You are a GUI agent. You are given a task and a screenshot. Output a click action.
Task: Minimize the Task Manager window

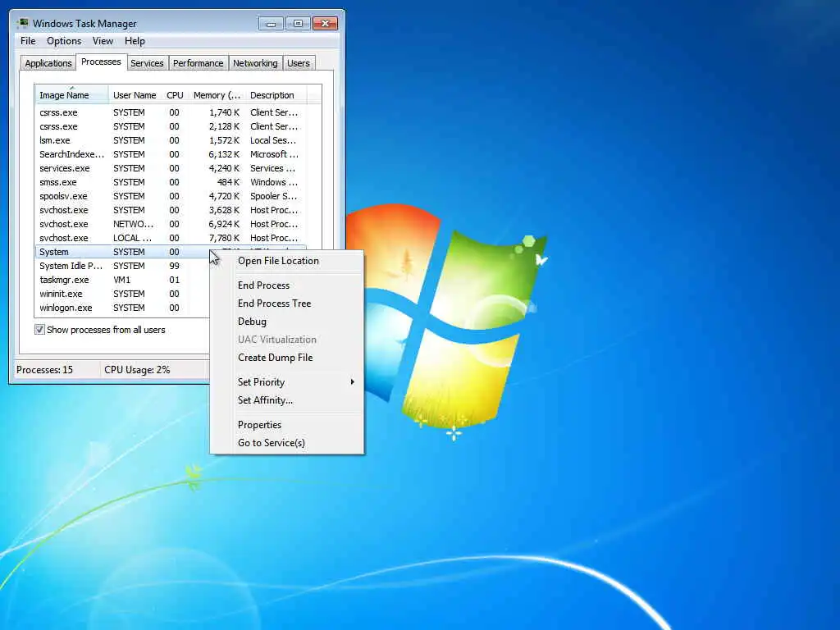coord(271,24)
